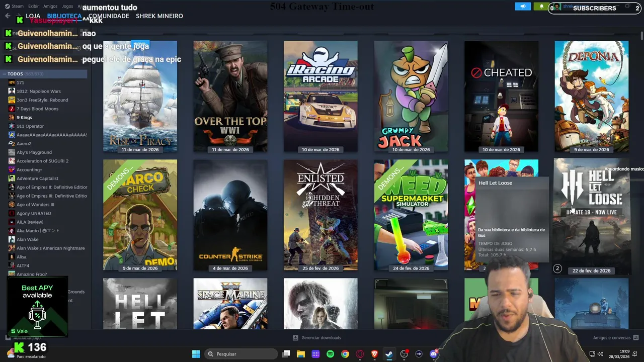Viewport: 644px width, 362px height.
Task: Open the Over the Top WWI cover
Action: click(x=230, y=97)
